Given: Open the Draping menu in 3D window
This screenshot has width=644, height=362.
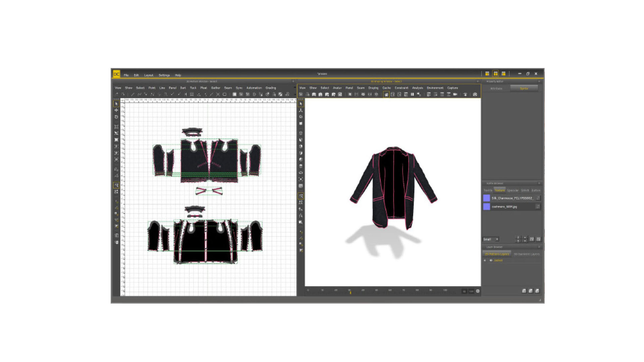Looking at the screenshot, I should click(373, 87).
